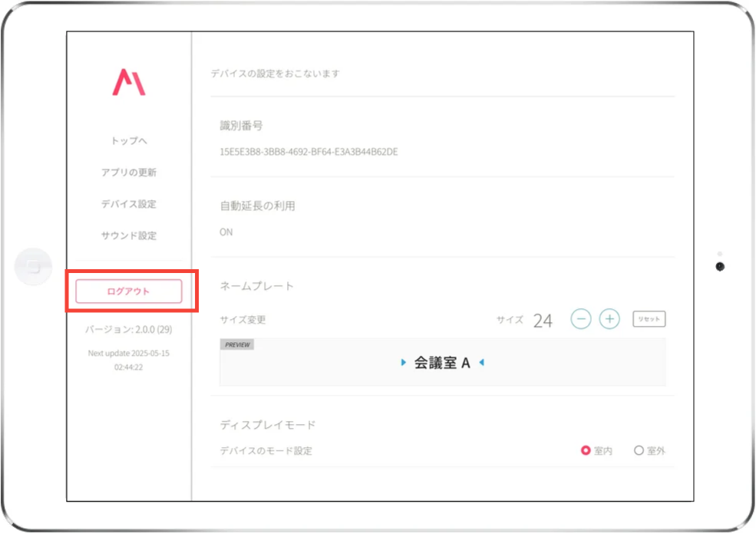Select the 室外 display mode radio
The width and height of the screenshot is (756, 533).
point(639,450)
